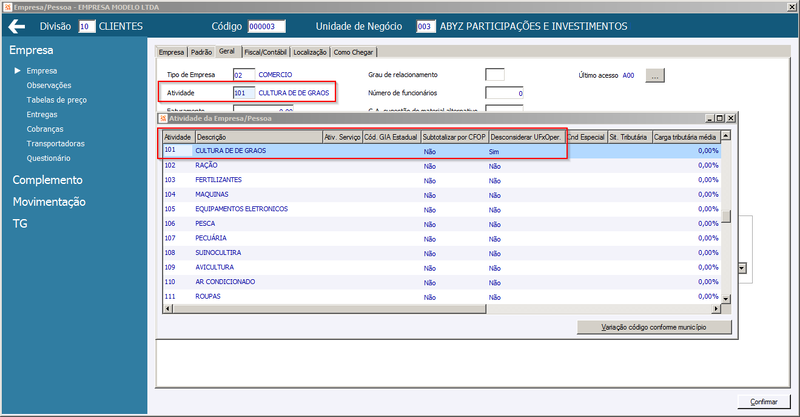Image resolution: width=800 pixels, height=417 pixels.
Task: Click the horizontal scrollbar of activity grid
Action: coord(442,309)
